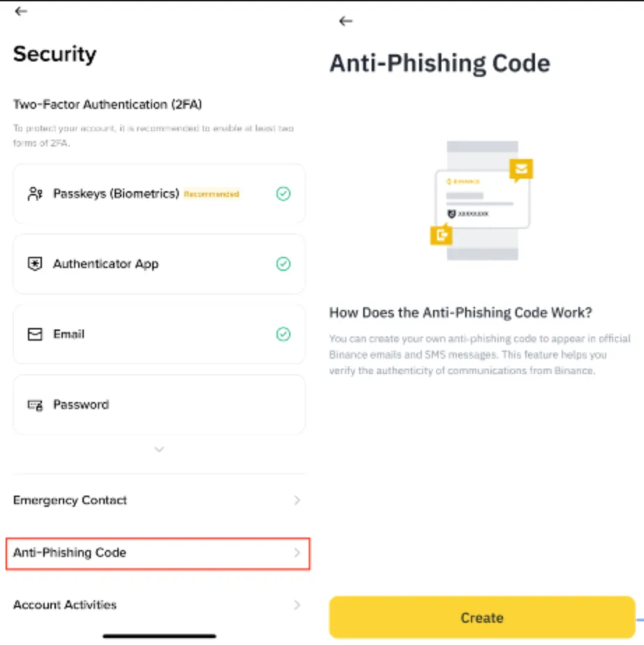Tap the Authenticator App shield icon

click(x=35, y=264)
